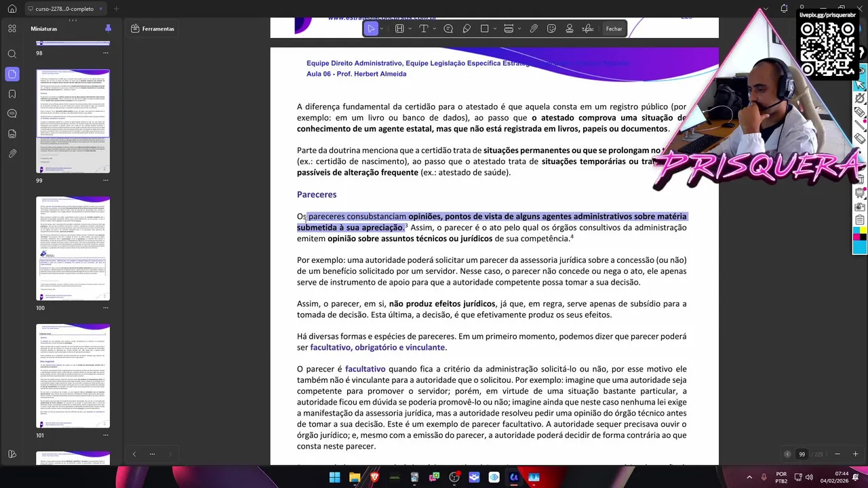
Task: Pick the overlay marker tool
Action: 859,111
